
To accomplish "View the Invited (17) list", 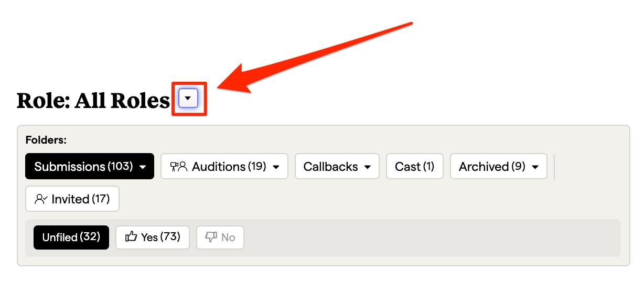I will 80,199.
